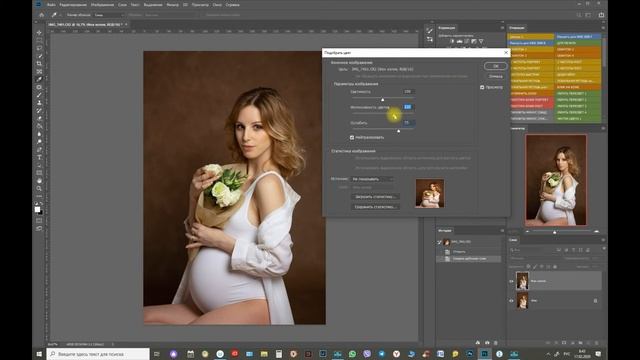640x360 pixels.
Task: Click Отмена button in dialog
Action: [x=496, y=76]
